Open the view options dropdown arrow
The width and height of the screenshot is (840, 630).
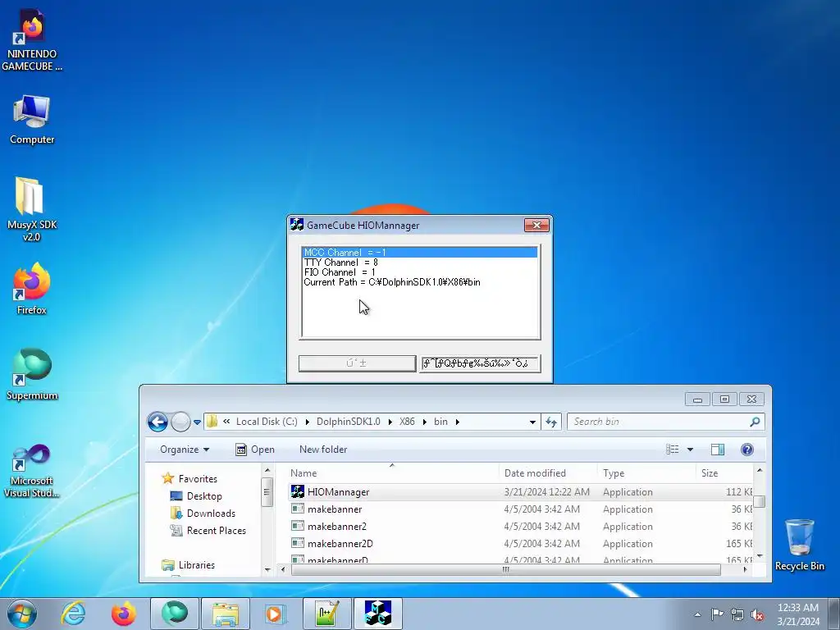pyautogui.click(x=690, y=450)
